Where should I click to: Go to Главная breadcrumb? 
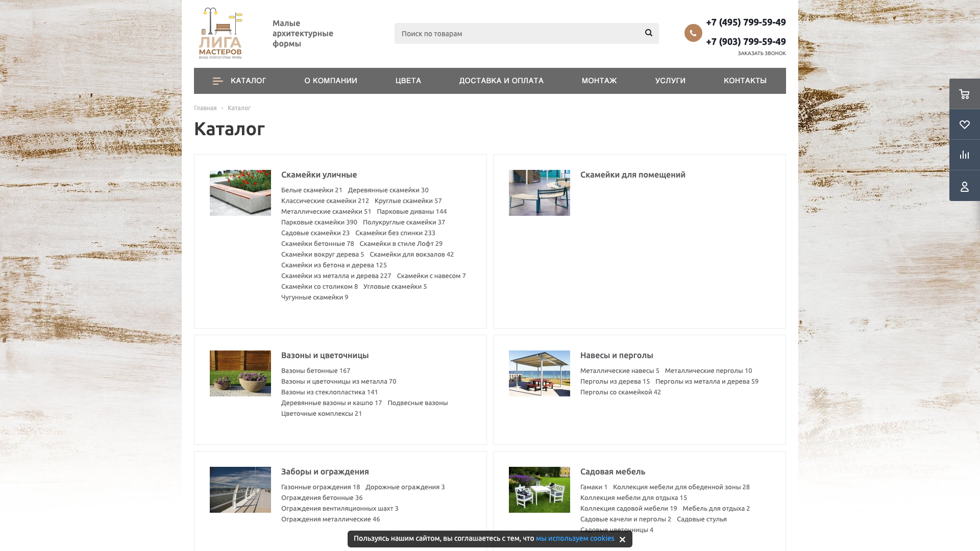click(x=205, y=108)
